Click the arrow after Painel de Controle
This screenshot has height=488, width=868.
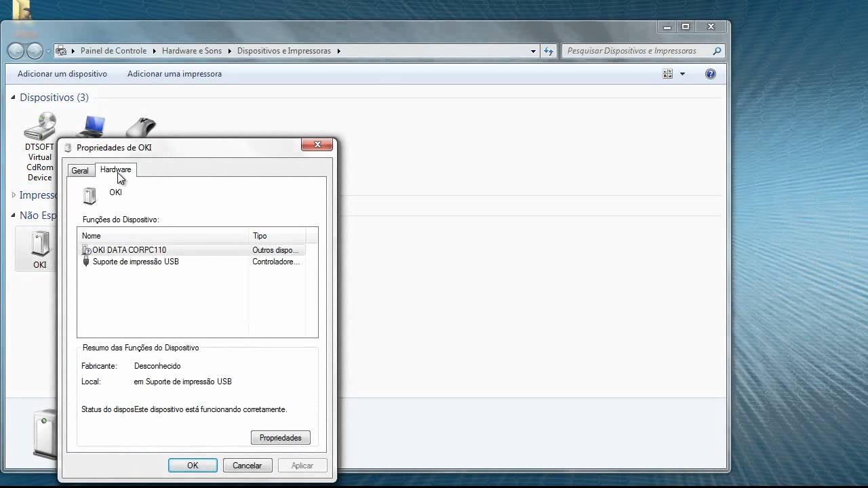[155, 51]
